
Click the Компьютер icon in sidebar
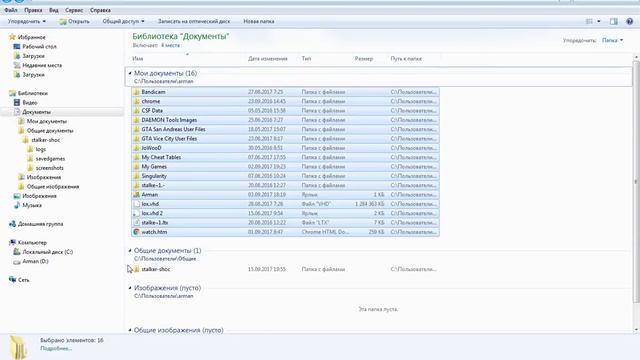pos(12,242)
